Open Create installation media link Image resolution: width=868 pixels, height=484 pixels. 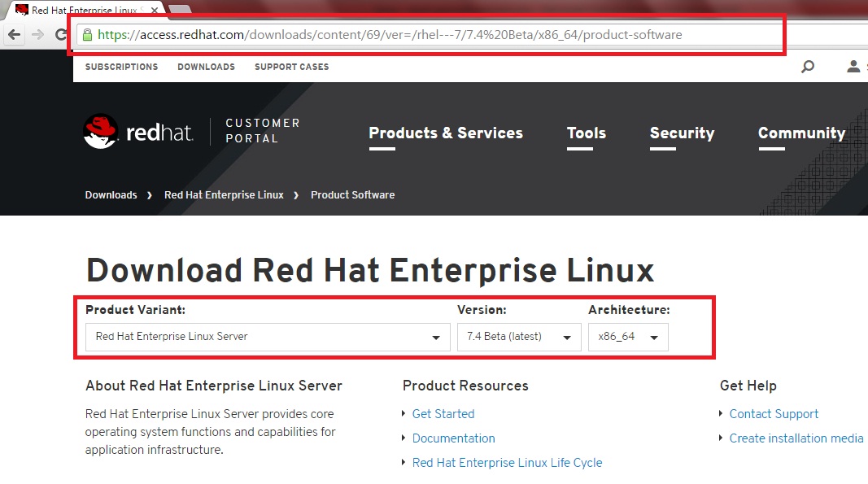[796, 438]
